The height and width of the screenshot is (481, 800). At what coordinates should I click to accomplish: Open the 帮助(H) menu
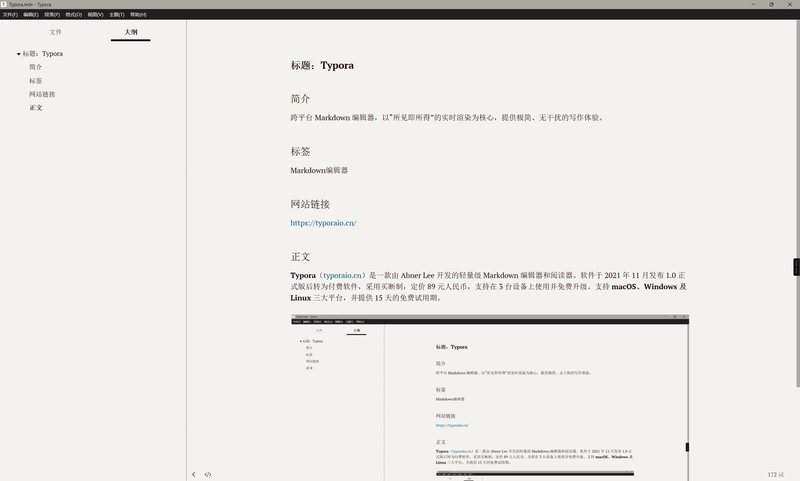(138, 14)
